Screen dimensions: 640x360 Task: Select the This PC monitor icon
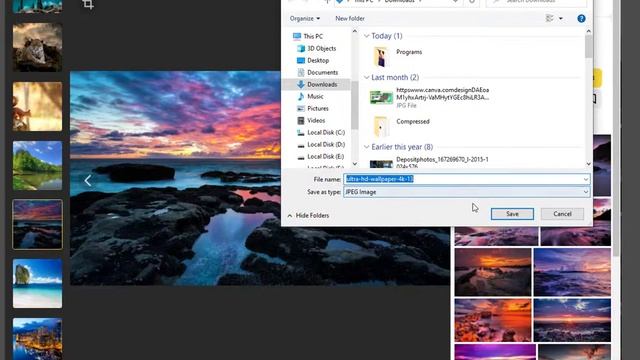click(297, 36)
